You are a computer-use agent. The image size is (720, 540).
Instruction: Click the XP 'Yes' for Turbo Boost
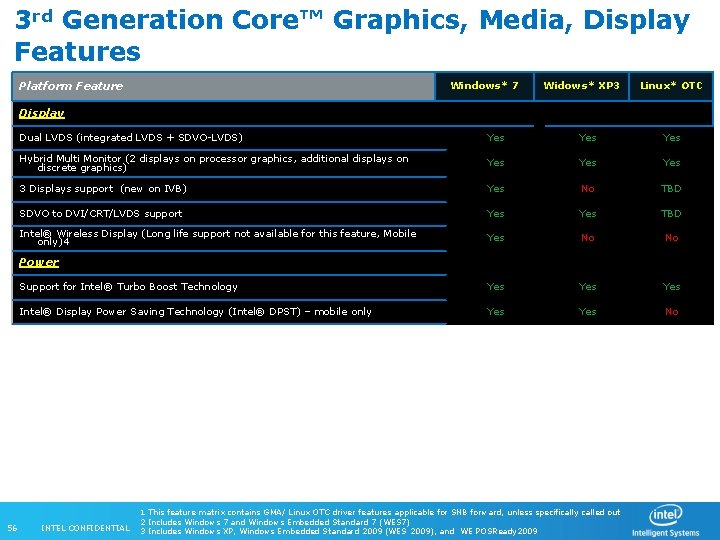point(587,287)
